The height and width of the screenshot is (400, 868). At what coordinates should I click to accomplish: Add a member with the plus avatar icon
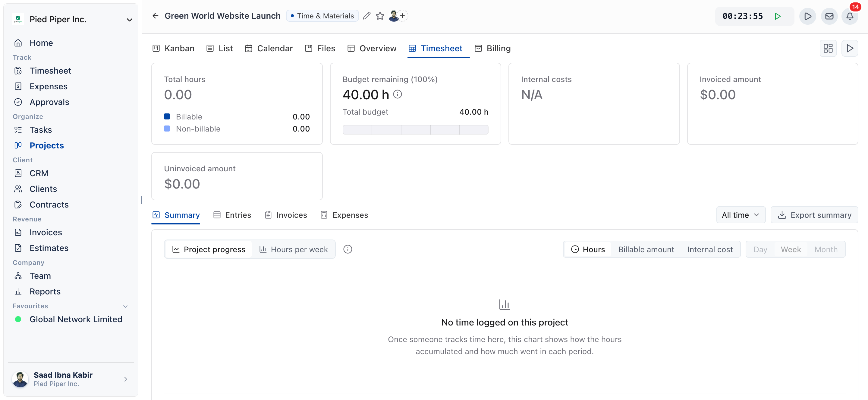coord(403,15)
